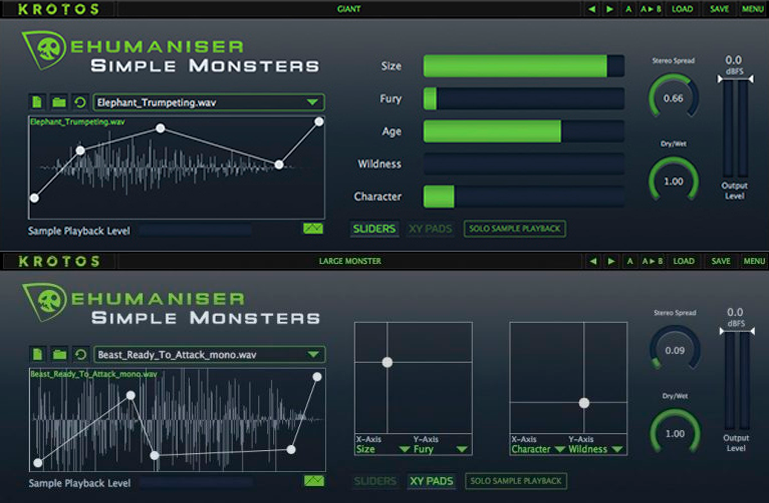Click 0.0 dBFS readout in LARGE MONSTER panel

pos(735,317)
